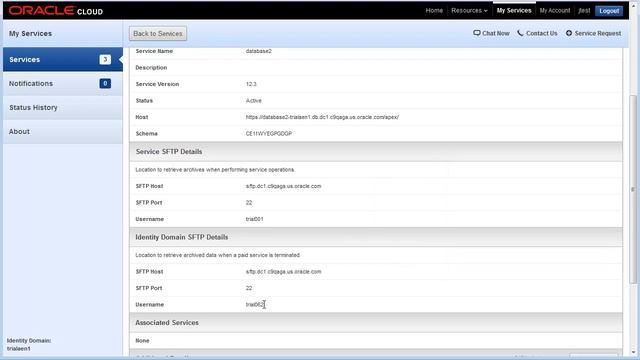The width and height of the screenshot is (640, 360).
Task: Click the Services count badge showing 3
Action: pos(105,60)
